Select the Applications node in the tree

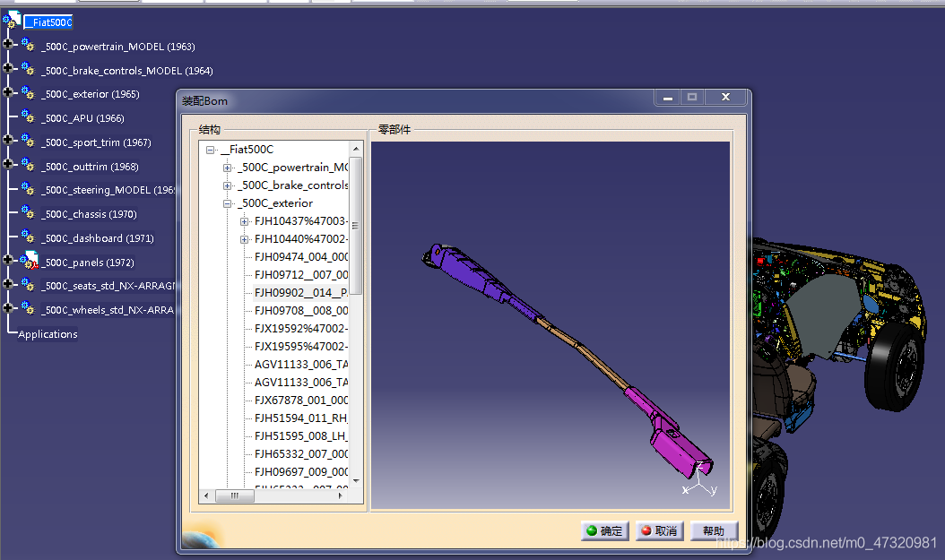point(46,333)
